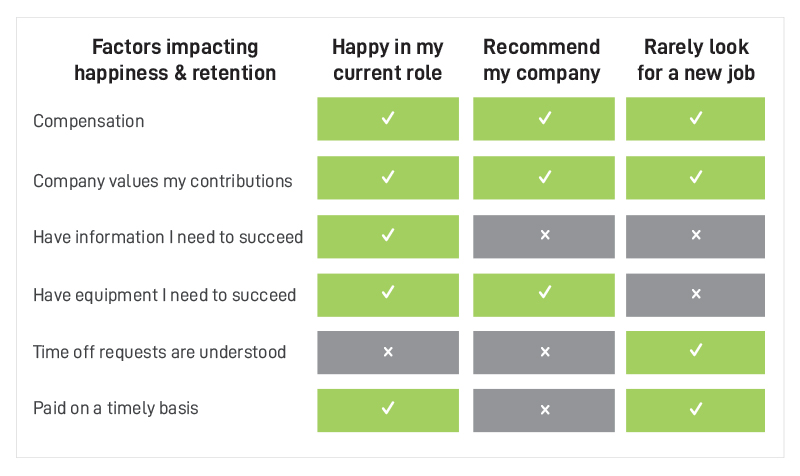The width and height of the screenshot is (800, 476).
Task: Click the checkmark for Compensation under Rarely look for a new job
Action: pos(695,118)
